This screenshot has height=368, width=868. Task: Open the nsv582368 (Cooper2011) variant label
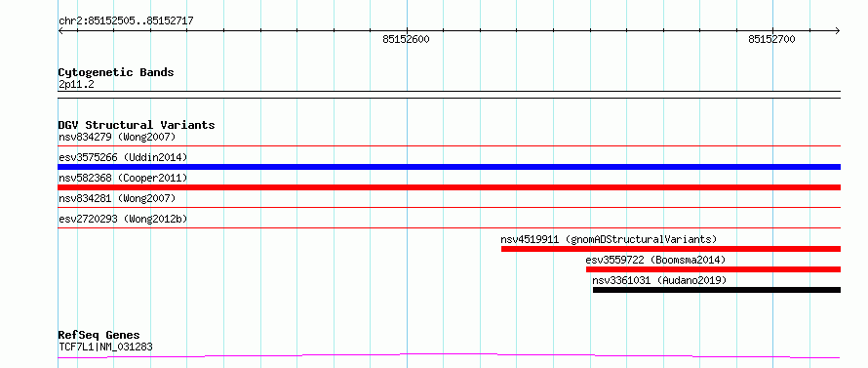(123, 178)
